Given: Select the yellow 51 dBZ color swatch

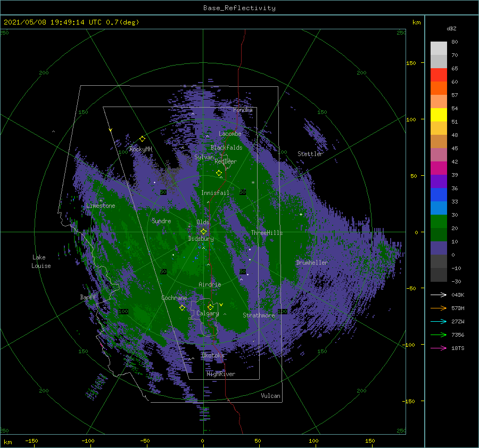Looking at the screenshot, I should (439, 115).
